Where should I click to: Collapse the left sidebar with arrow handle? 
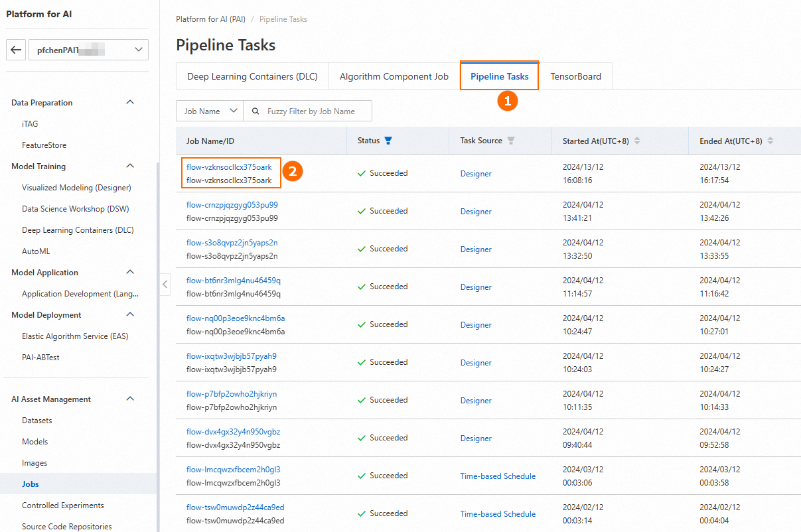pos(165,284)
